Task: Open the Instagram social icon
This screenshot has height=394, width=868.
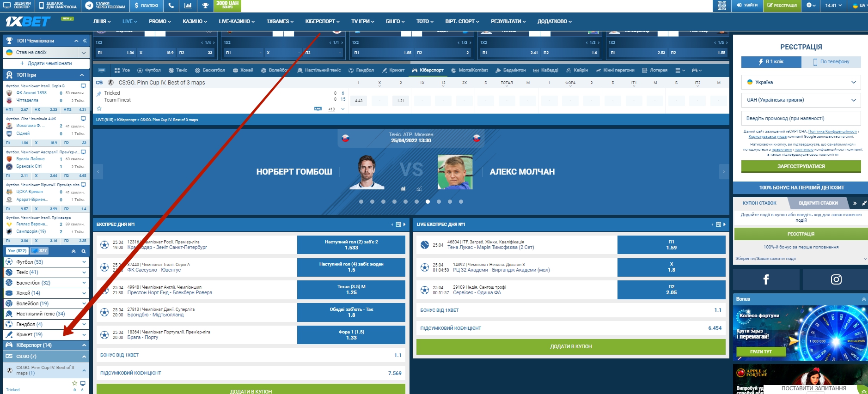Action: [x=836, y=279]
